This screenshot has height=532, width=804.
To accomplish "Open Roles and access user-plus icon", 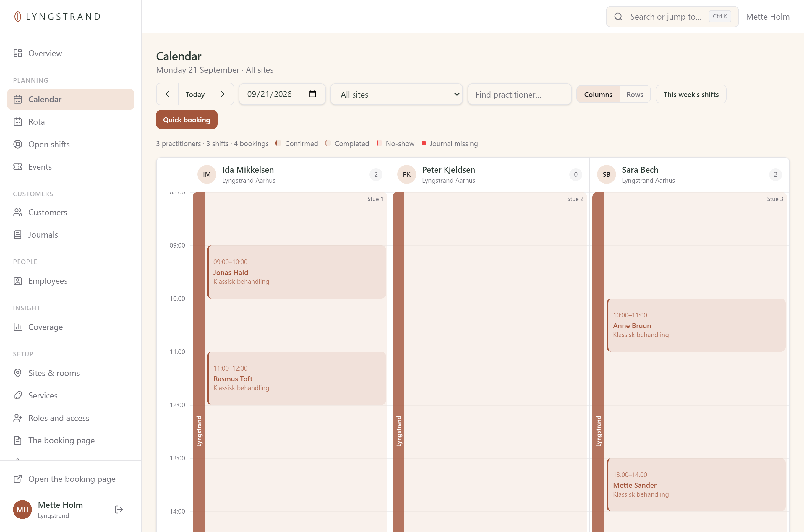I will [18, 418].
